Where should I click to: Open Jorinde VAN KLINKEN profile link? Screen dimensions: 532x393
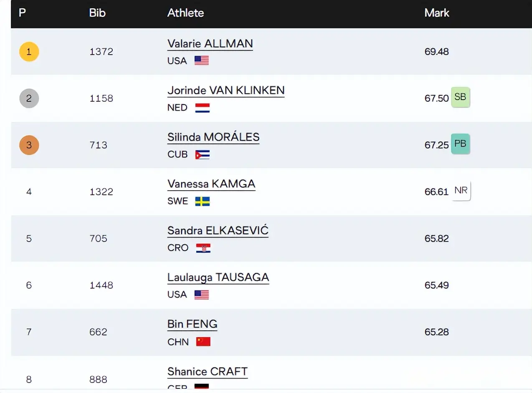[x=226, y=91]
